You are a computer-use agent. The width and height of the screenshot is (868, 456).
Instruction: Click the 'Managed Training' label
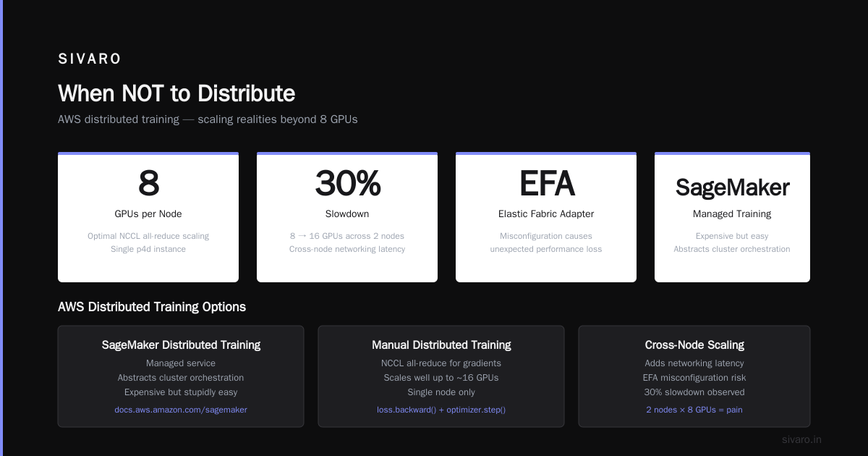tap(732, 214)
